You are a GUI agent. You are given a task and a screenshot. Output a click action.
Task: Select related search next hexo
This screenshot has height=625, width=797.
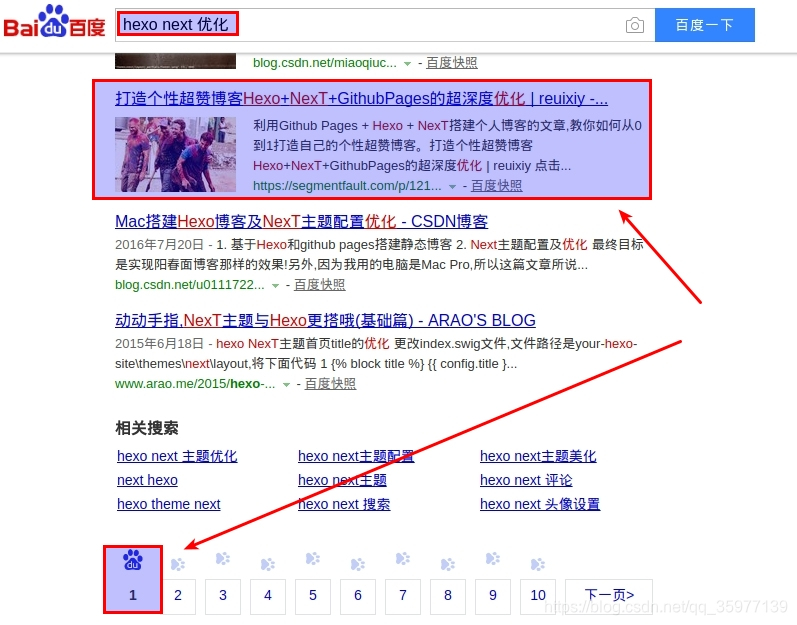point(147,480)
